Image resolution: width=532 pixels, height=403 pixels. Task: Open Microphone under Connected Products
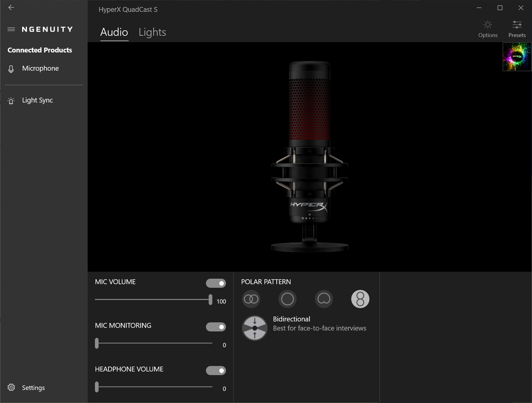pyautogui.click(x=40, y=69)
